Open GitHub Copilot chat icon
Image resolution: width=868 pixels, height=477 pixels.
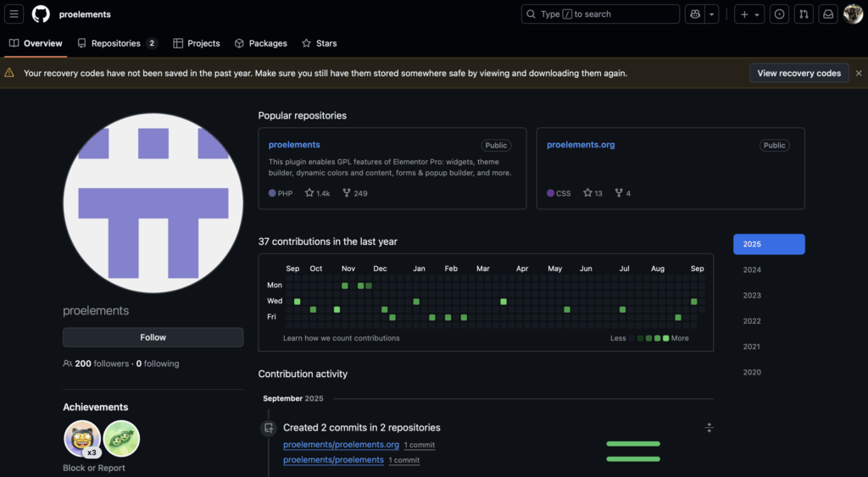pos(695,14)
